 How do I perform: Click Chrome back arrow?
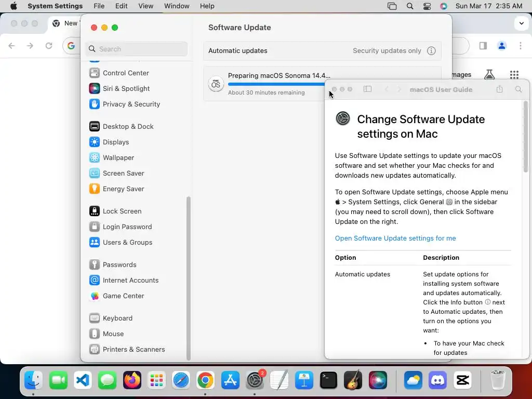(11, 46)
